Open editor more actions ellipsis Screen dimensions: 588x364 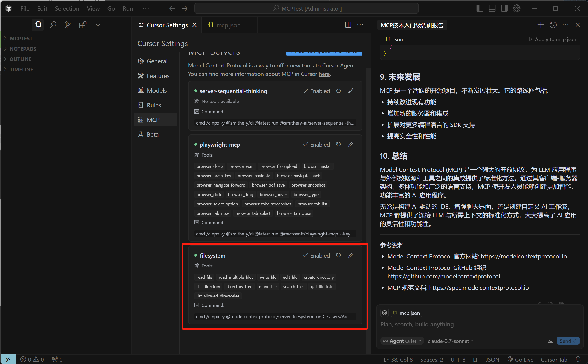tap(360, 25)
